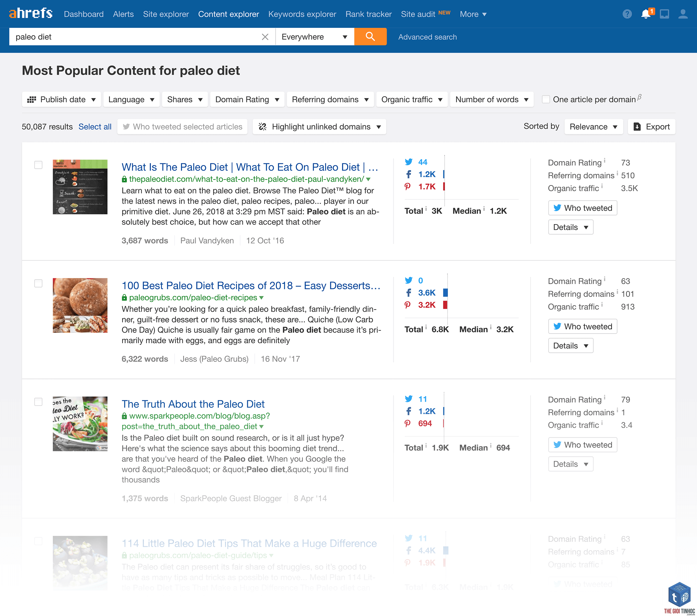Expand the Organic traffic filter
Viewport: 697px width, 616px height.
pyautogui.click(x=412, y=100)
